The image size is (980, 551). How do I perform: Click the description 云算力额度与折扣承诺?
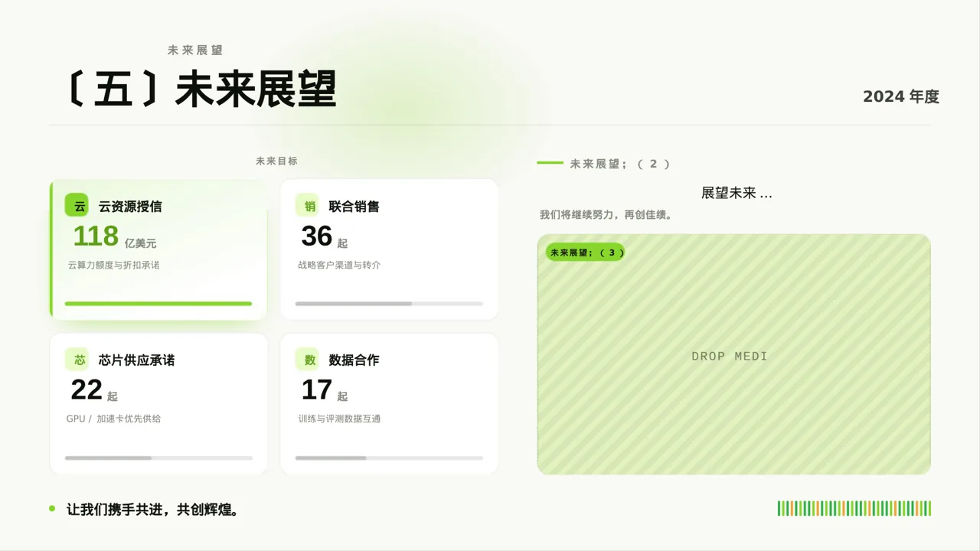(113, 265)
